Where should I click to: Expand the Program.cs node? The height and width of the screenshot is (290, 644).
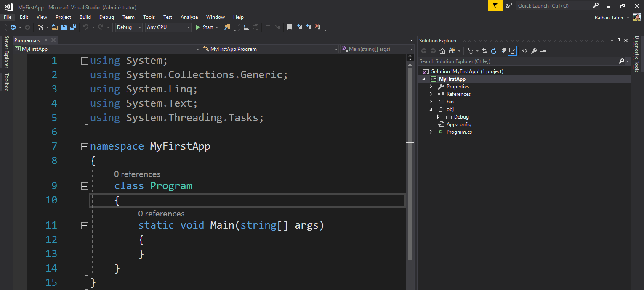point(431,132)
